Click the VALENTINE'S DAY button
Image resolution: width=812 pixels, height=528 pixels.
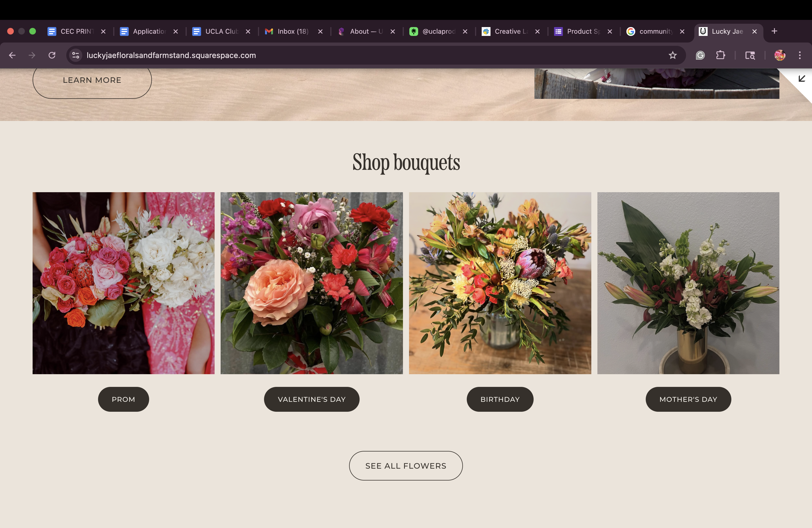[312, 399]
